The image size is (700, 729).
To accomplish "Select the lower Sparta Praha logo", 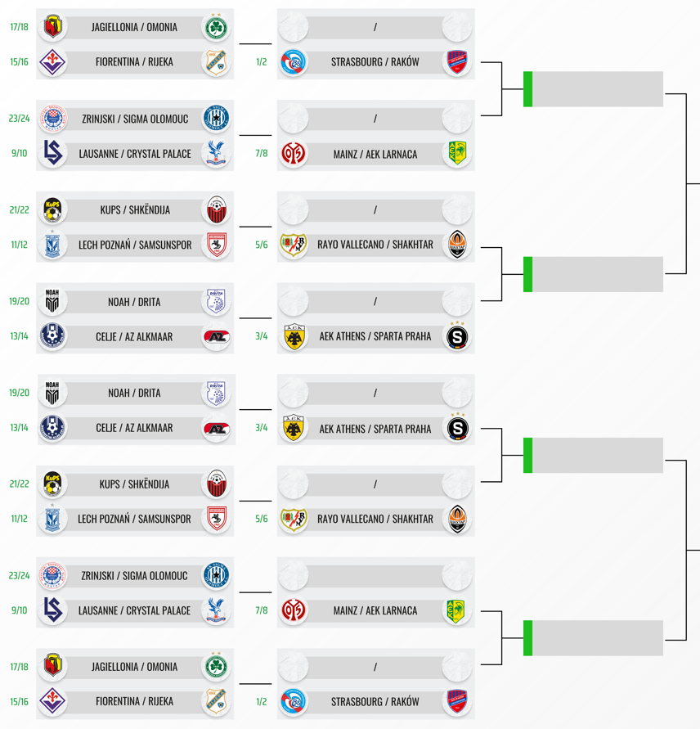I will click(x=457, y=428).
